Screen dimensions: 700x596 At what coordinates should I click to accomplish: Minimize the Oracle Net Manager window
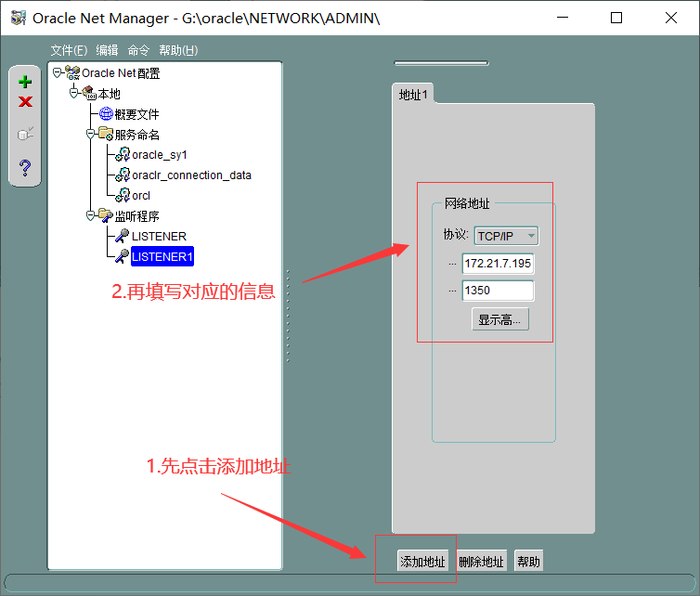tap(563, 18)
